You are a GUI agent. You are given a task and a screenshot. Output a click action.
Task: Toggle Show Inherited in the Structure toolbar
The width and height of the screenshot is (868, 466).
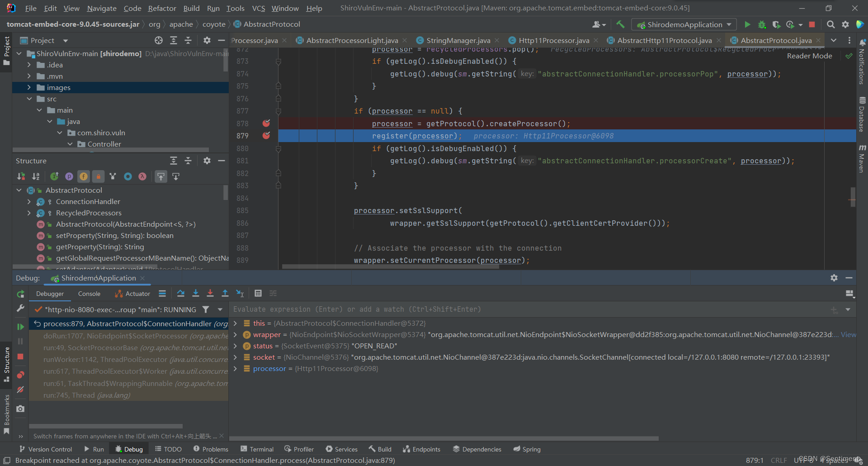coord(54,176)
